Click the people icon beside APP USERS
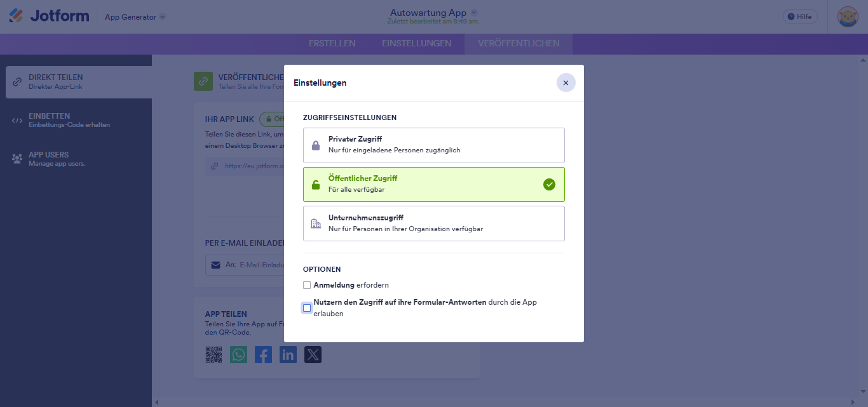 pos(17,159)
